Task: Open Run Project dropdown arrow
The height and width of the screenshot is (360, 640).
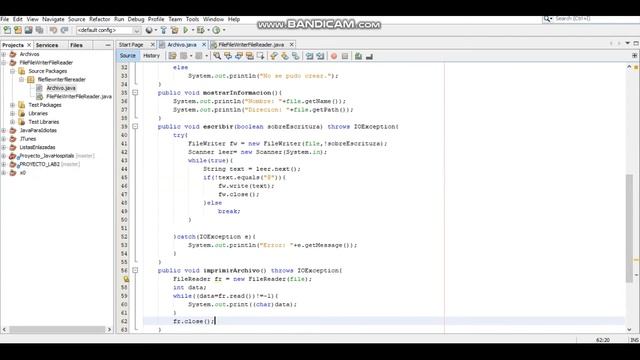Action: (193, 30)
